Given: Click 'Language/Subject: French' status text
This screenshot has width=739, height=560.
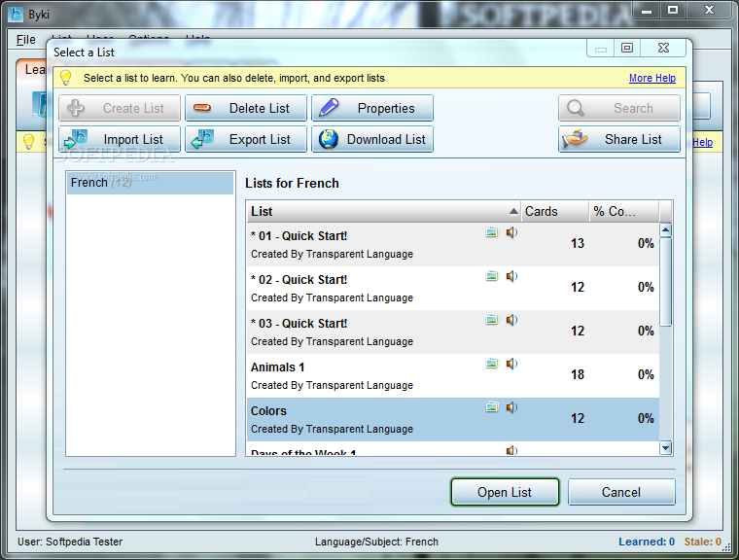Looking at the screenshot, I should tap(376, 542).
